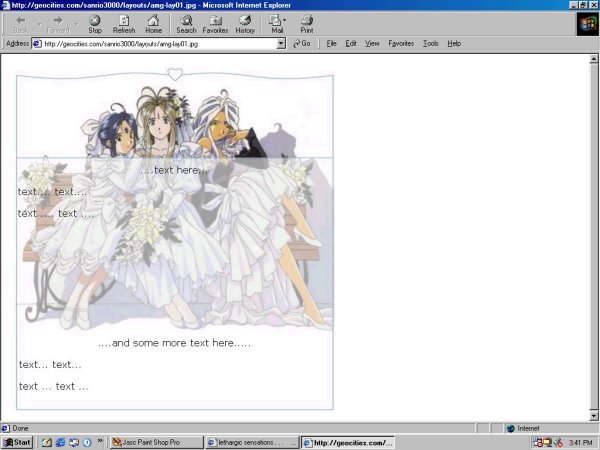Expand hidden Quick Launch icons chevron
Viewport: 600px width, 450px height.
pos(100,440)
